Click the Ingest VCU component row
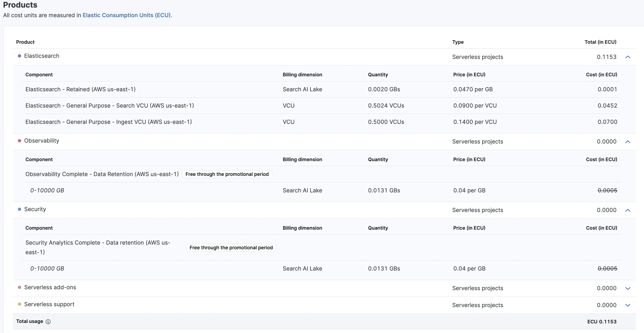This screenshot has height=333, width=644. click(321, 122)
